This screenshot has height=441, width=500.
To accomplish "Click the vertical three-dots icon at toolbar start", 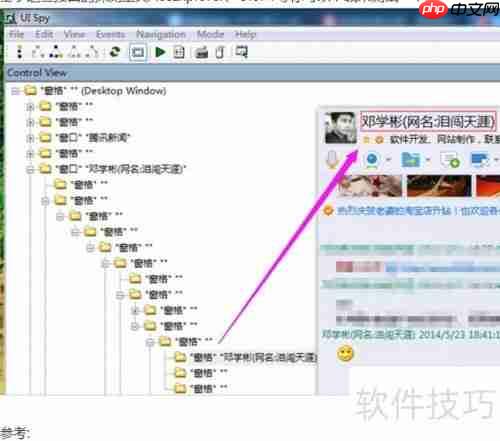I will pyautogui.click(x=20, y=52).
